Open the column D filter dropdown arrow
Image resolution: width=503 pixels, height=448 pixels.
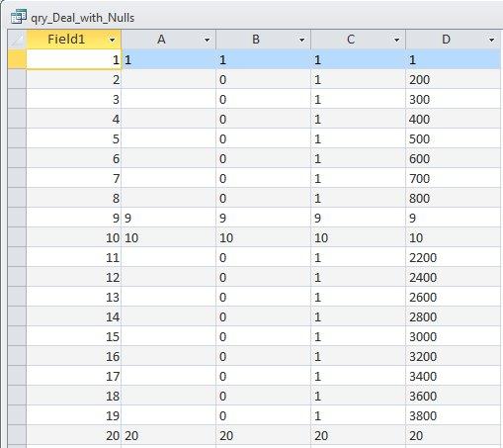(x=491, y=40)
